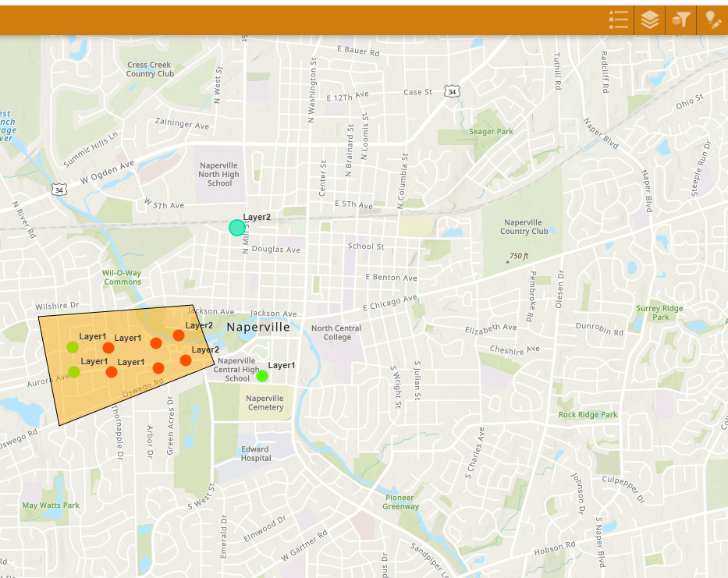Click the Wilshire Dr street label
Image resolution: width=728 pixels, height=578 pixels.
click(57, 306)
